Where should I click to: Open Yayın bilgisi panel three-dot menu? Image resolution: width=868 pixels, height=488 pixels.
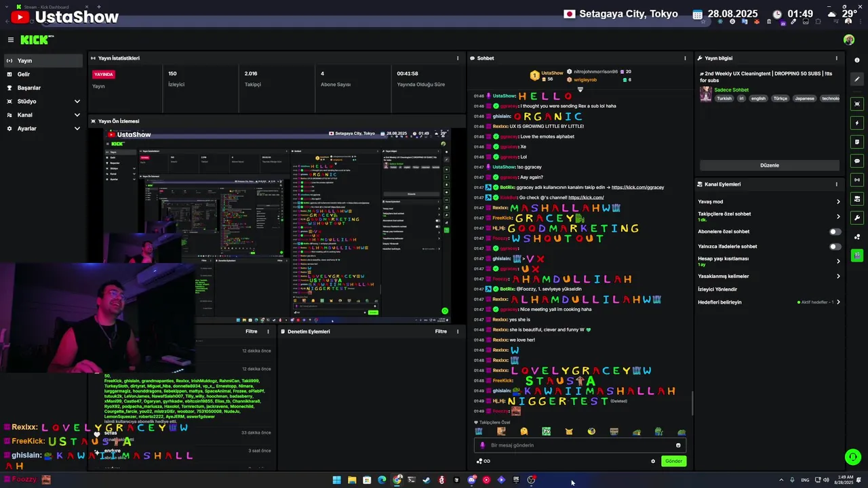click(836, 58)
